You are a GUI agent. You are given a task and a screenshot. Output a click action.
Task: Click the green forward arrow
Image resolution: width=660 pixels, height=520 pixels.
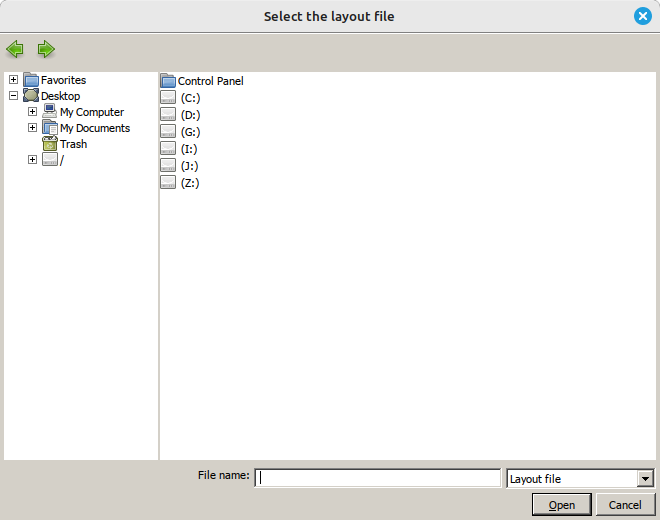tap(46, 49)
